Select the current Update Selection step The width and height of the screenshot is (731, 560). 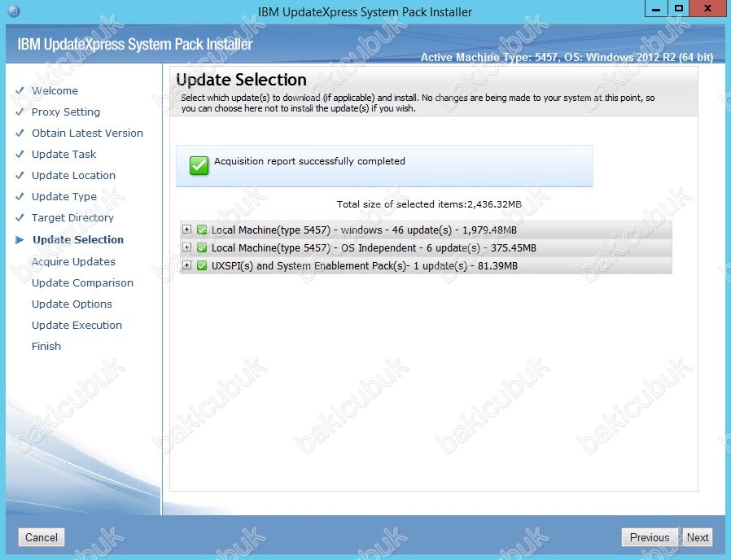(x=78, y=239)
